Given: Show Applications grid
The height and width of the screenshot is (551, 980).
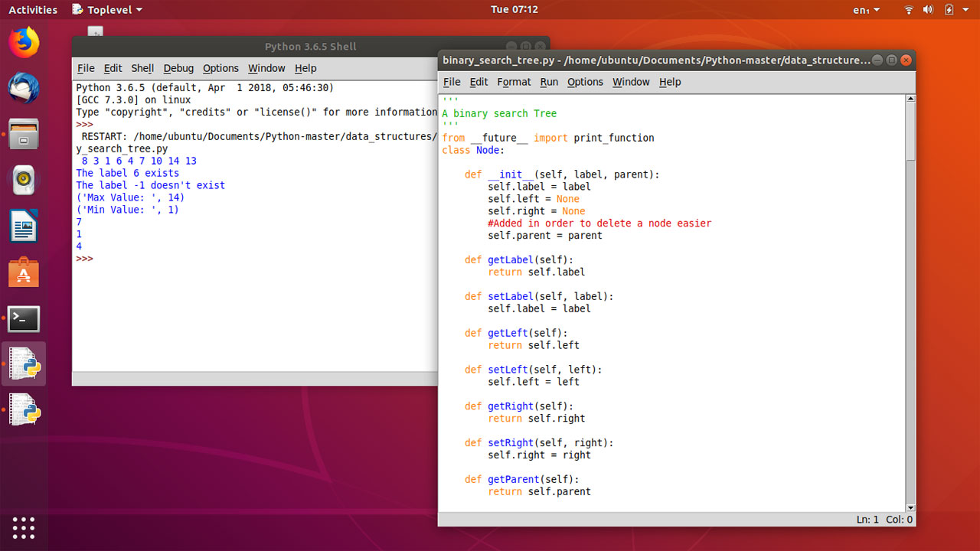Looking at the screenshot, I should coord(24,528).
